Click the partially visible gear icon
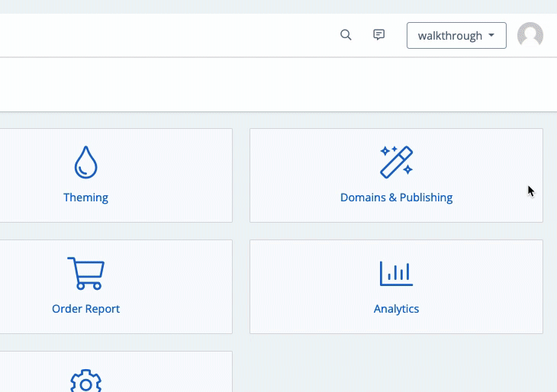Viewport: 557px width, 392px height. (x=85, y=381)
